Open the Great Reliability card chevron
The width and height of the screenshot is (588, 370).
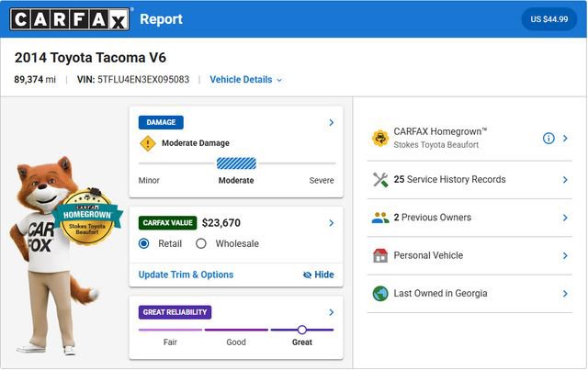(331, 312)
